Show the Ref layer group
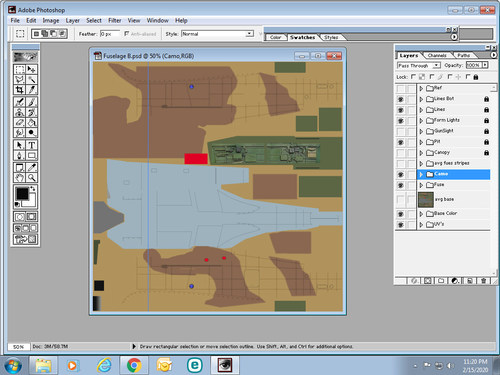The image size is (500, 375). point(401,88)
